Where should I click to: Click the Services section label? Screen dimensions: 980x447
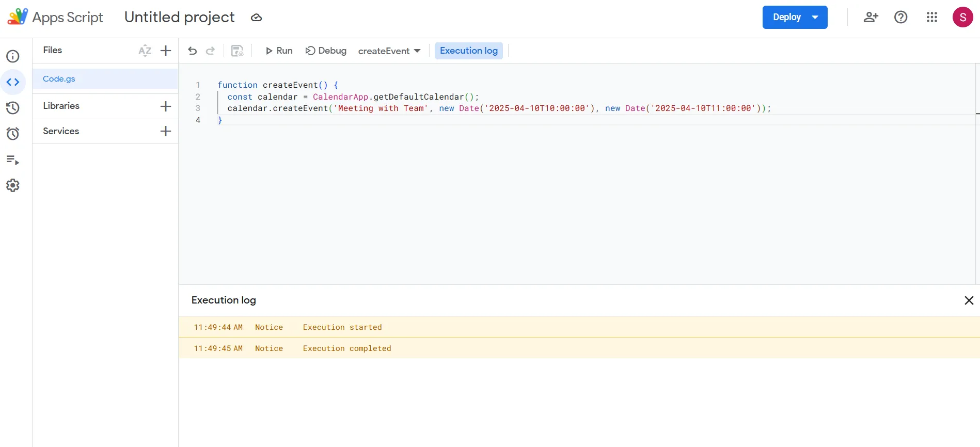(x=61, y=131)
